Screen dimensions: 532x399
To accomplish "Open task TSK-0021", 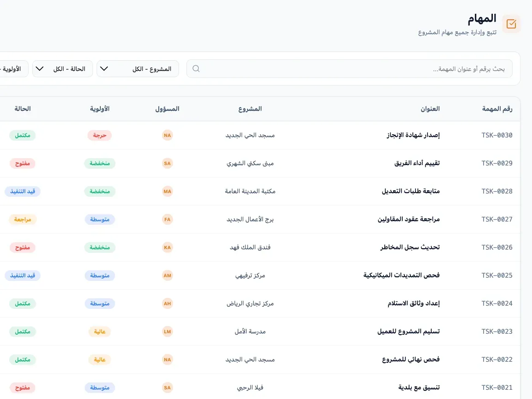I will click(x=497, y=388).
